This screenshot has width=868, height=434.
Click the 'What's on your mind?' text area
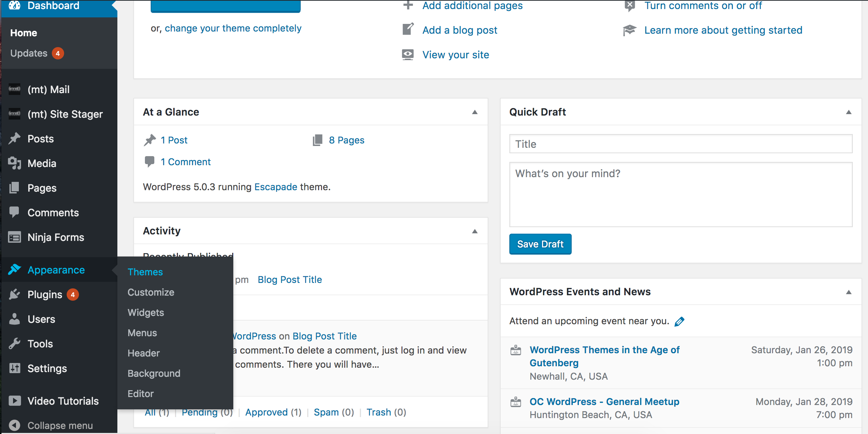click(x=681, y=195)
